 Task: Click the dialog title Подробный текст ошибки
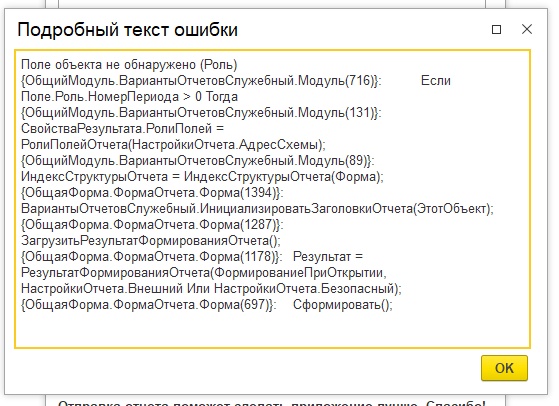click(127, 30)
